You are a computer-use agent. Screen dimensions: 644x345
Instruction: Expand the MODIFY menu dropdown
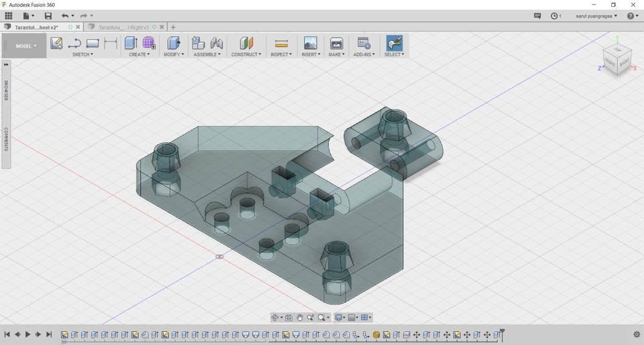(x=174, y=54)
